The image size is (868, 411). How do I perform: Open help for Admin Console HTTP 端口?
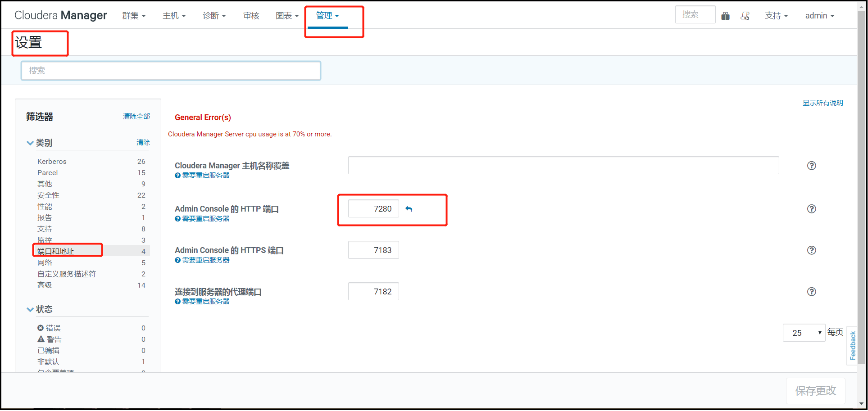tap(811, 209)
